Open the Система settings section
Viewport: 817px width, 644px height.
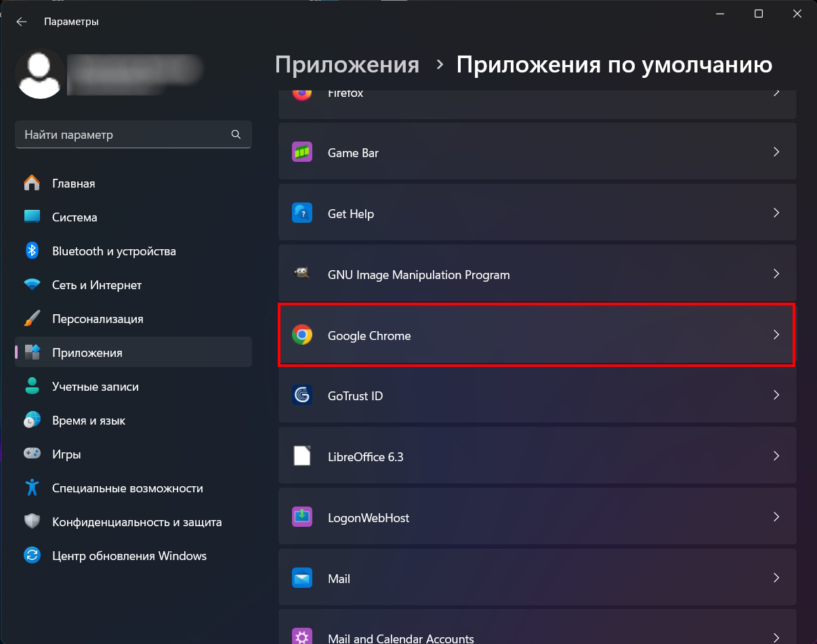point(133,217)
